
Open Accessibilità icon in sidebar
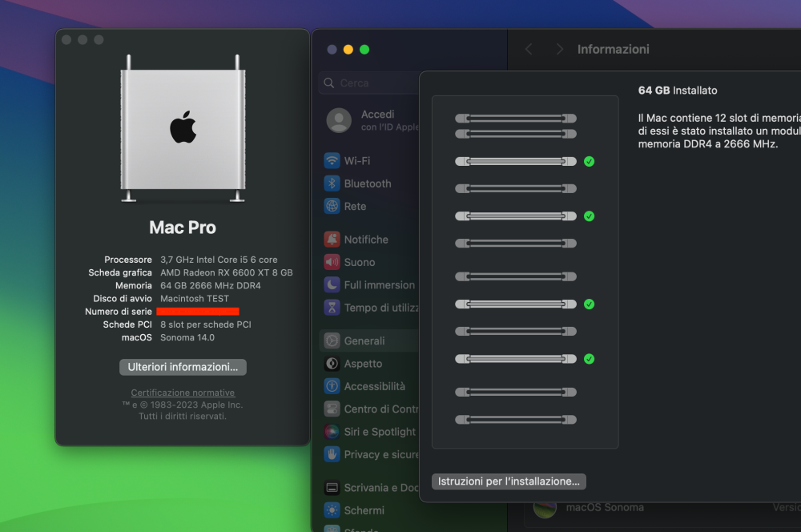coord(332,386)
